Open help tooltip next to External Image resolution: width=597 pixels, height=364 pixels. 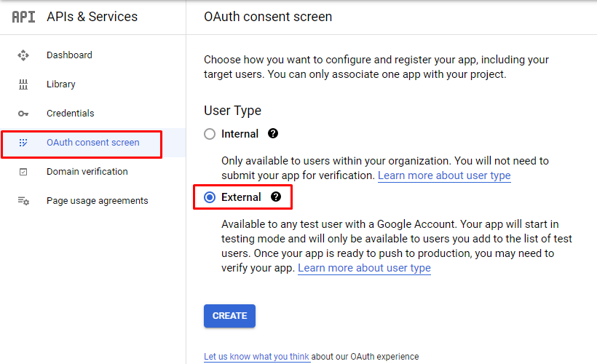point(276,197)
